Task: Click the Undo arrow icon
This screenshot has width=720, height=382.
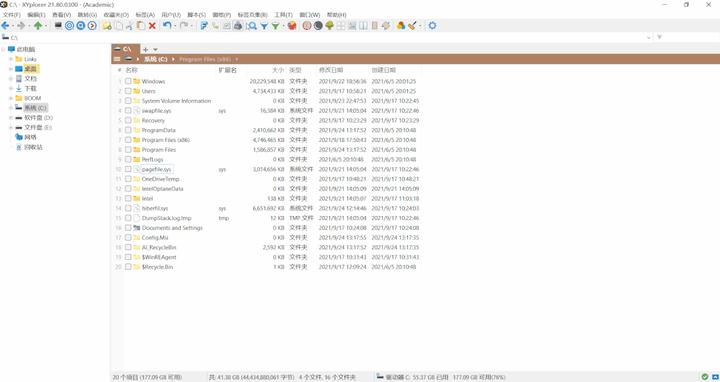Action: 167,26
